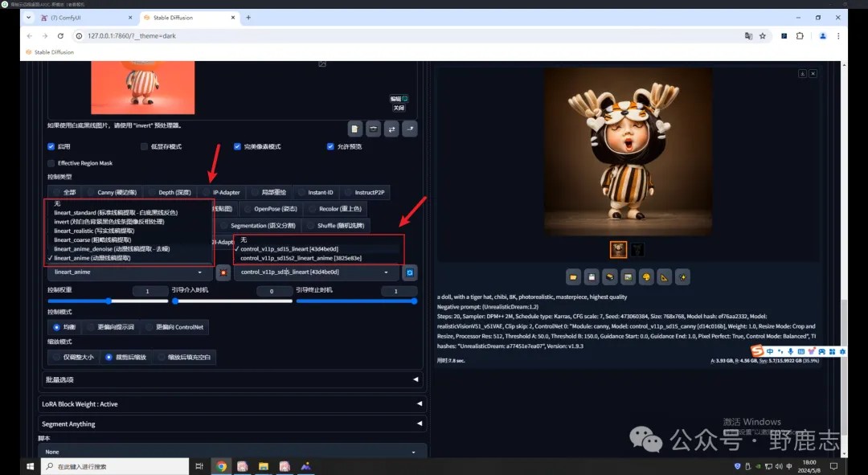868x475 pixels.
Task: Adjust the 控制权重 control weight slider
Action: click(108, 301)
